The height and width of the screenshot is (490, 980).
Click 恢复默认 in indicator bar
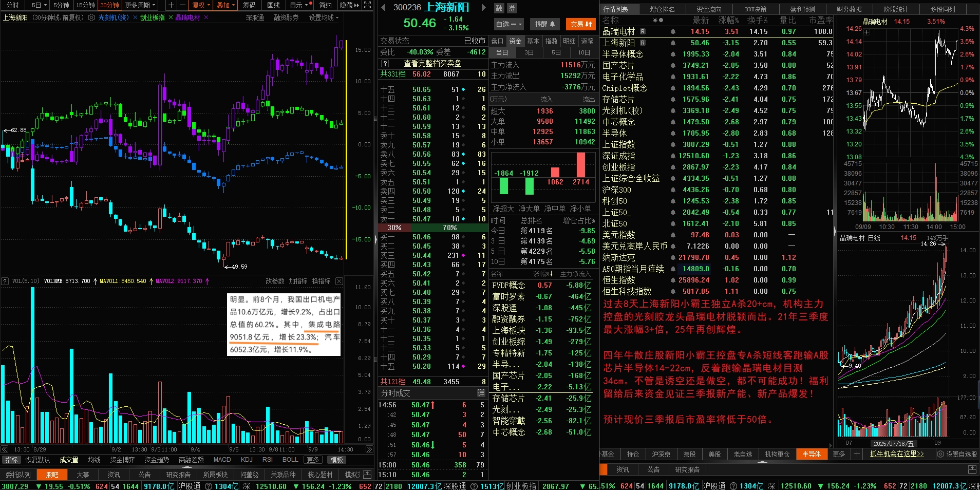point(37,460)
